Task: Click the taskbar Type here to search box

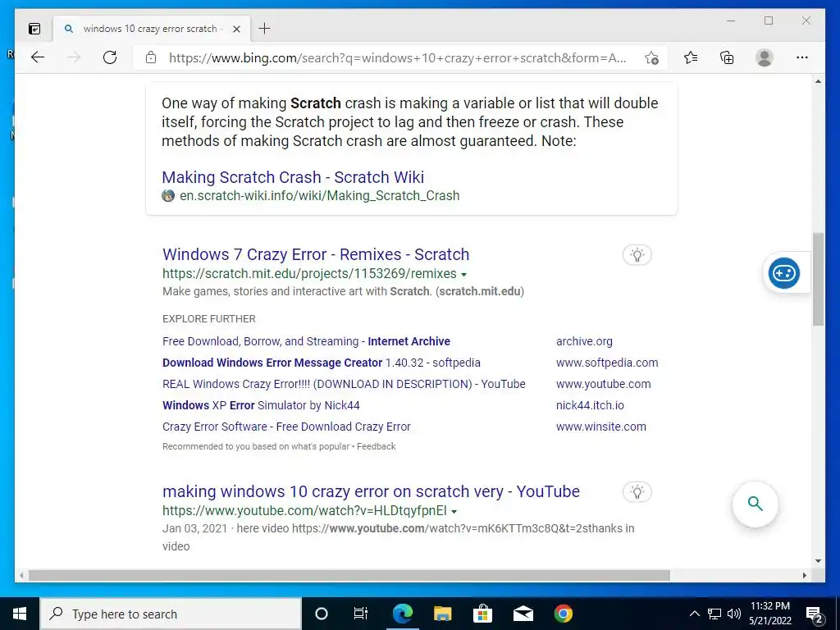Action: click(171, 614)
